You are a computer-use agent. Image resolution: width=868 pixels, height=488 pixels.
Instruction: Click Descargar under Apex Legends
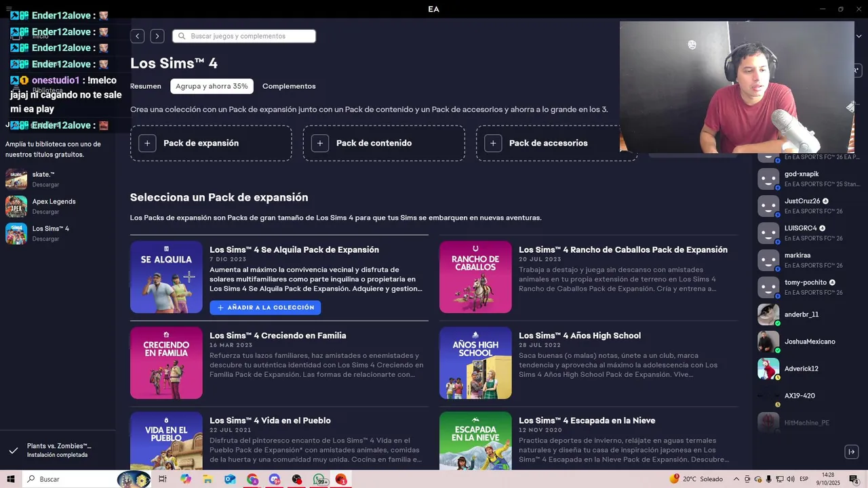[45, 211]
